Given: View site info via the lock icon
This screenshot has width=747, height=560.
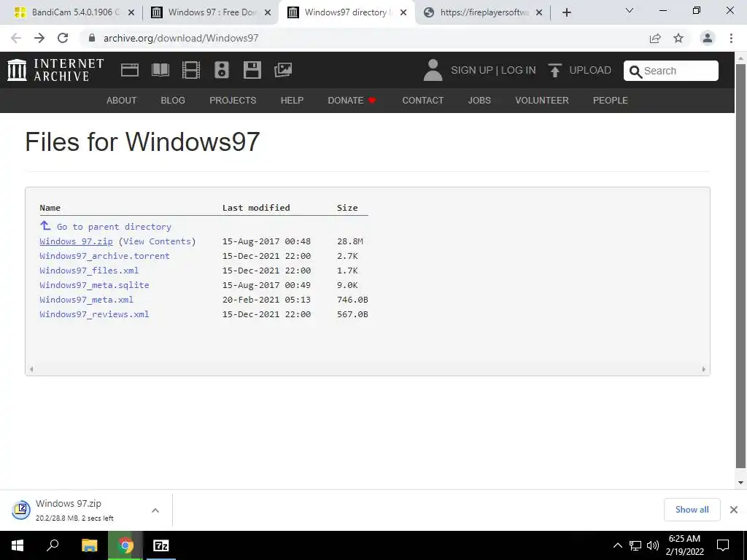Looking at the screenshot, I should (92, 38).
